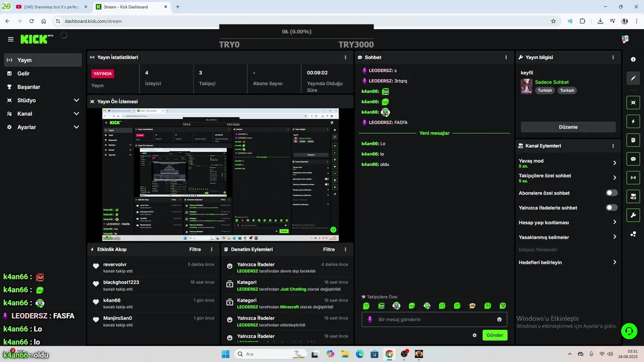644x362 pixels.
Task: Click the chat message input field
Action: pyautogui.click(x=434, y=319)
